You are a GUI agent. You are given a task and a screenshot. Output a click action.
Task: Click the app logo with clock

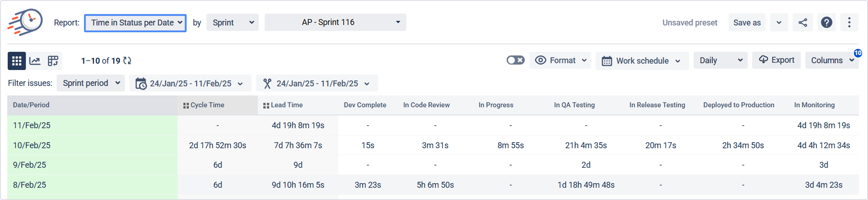(25, 22)
